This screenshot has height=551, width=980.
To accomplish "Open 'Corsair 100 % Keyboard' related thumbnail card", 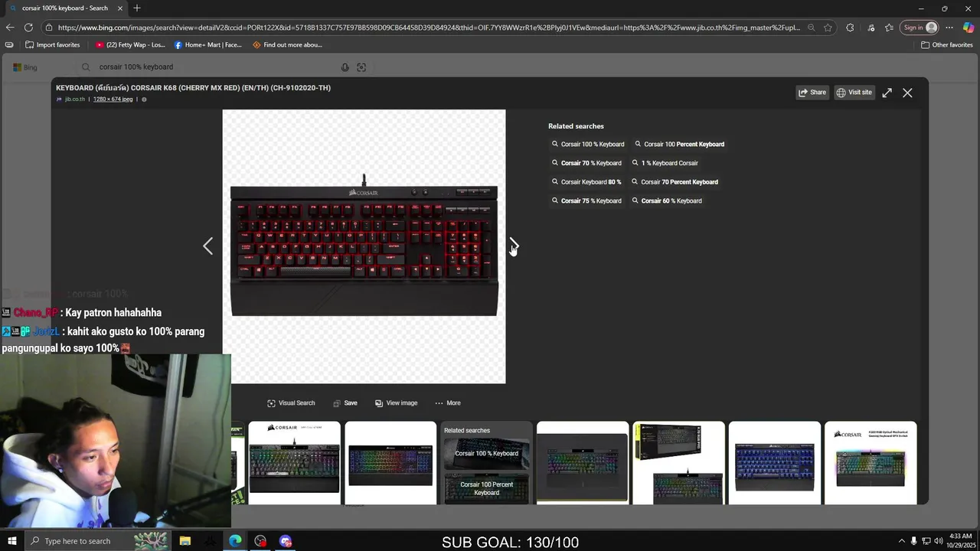I will pyautogui.click(x=486, y=453).
